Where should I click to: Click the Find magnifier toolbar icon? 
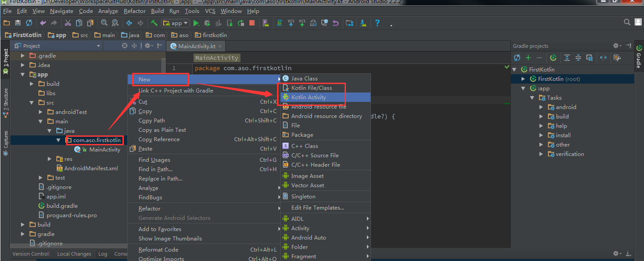click(x=104, y=23)
